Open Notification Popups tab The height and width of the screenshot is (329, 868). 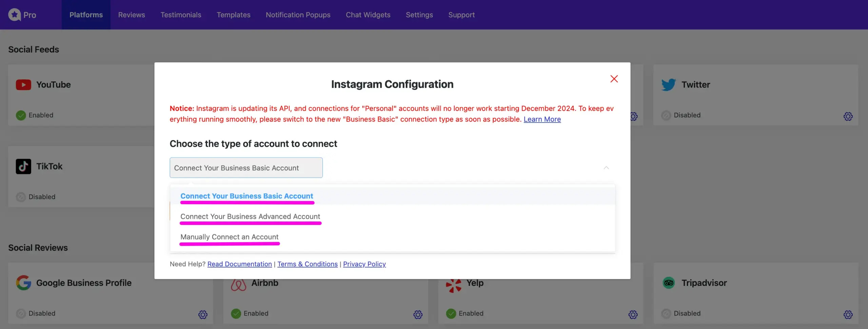click(298, 15)
